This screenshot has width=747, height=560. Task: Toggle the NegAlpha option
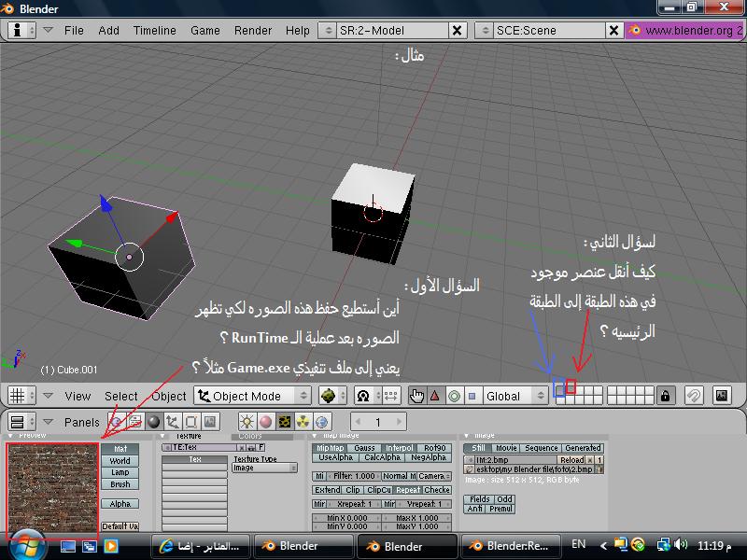(429, 457)
